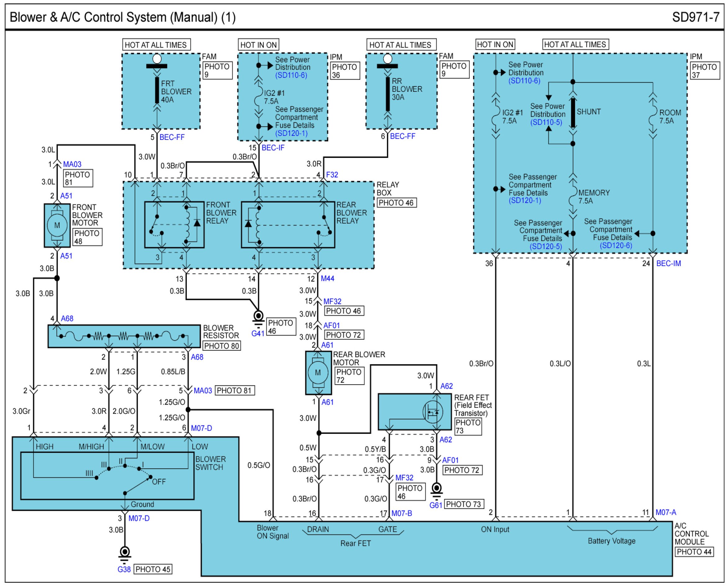This screenshot has height=588, width=728.
Task: Click the front blower motor symbol
Action: click(57, 225)
